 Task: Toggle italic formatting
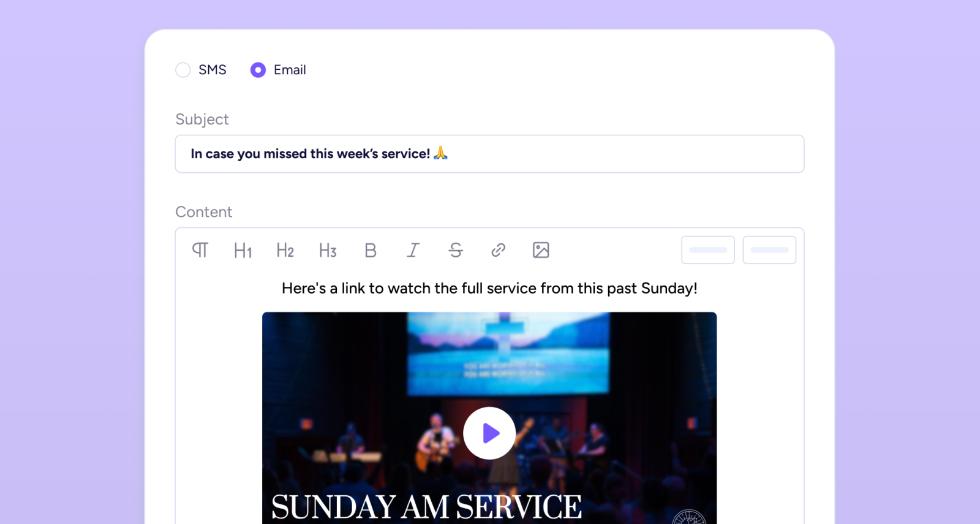[x=413, y=250]
